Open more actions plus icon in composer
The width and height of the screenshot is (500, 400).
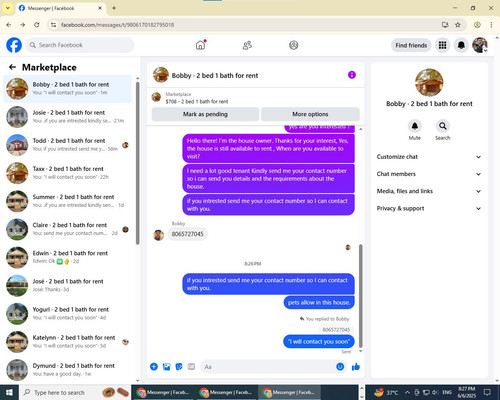click(x=154, y=367)
